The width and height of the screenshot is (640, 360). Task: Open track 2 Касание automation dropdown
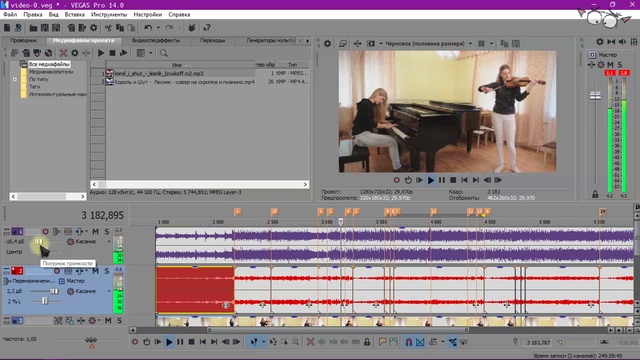(x=109, y=291)
